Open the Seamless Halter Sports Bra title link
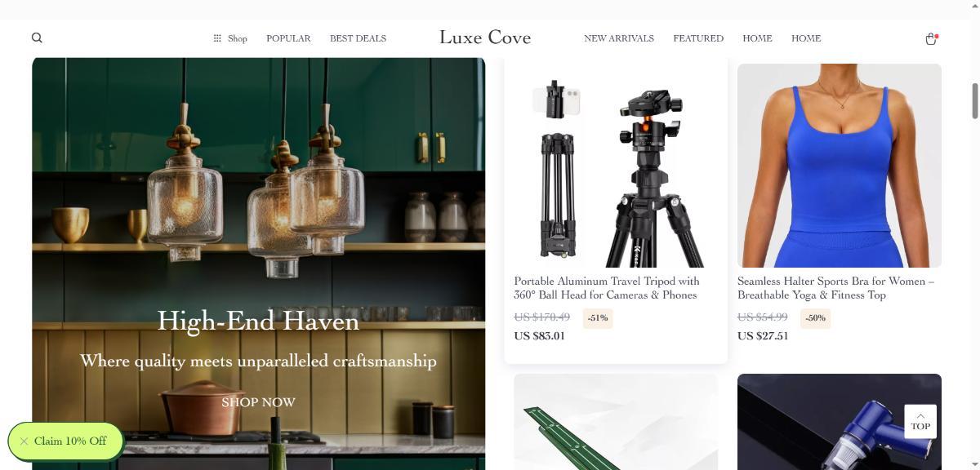The width and height of the screenshot is (980, 470). 836,288
